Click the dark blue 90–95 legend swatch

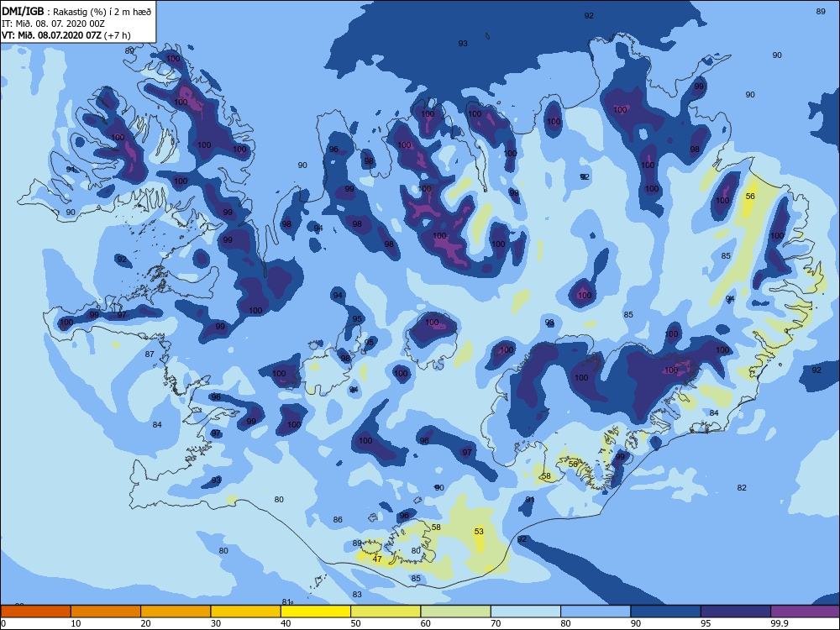666,612
